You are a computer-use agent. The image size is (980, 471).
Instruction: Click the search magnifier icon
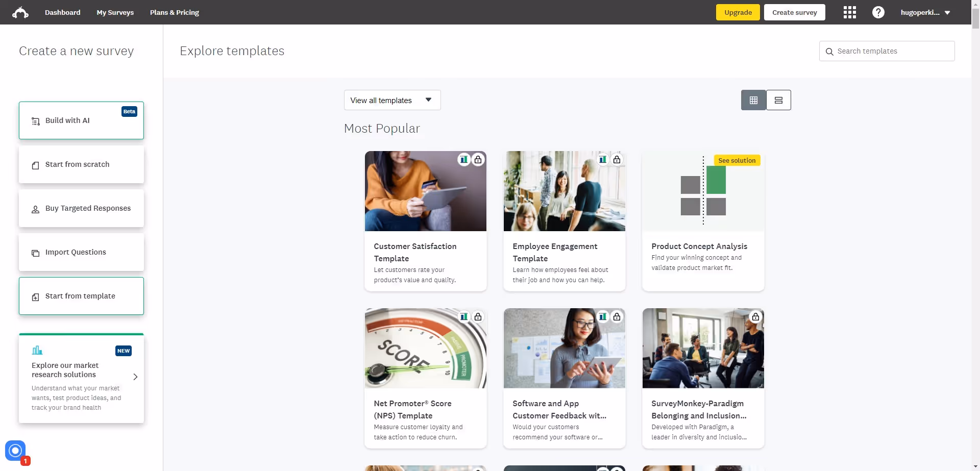pyautogui.click(x=829, y=52)
